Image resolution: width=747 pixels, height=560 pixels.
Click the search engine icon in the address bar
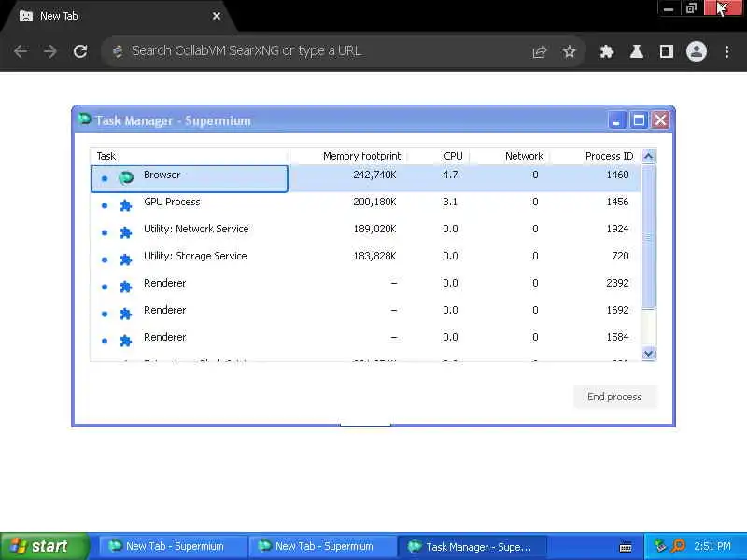pyautogui.click(x=118, y=51)
